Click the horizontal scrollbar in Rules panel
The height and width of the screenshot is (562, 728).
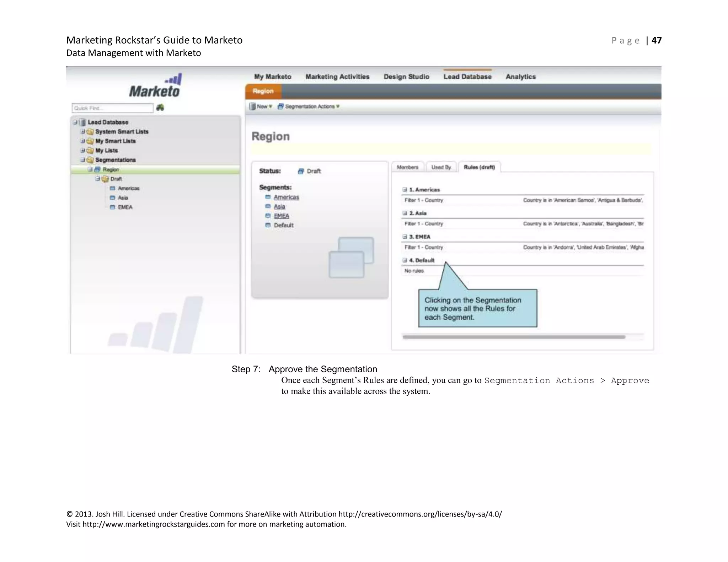[x=514, y=337]
